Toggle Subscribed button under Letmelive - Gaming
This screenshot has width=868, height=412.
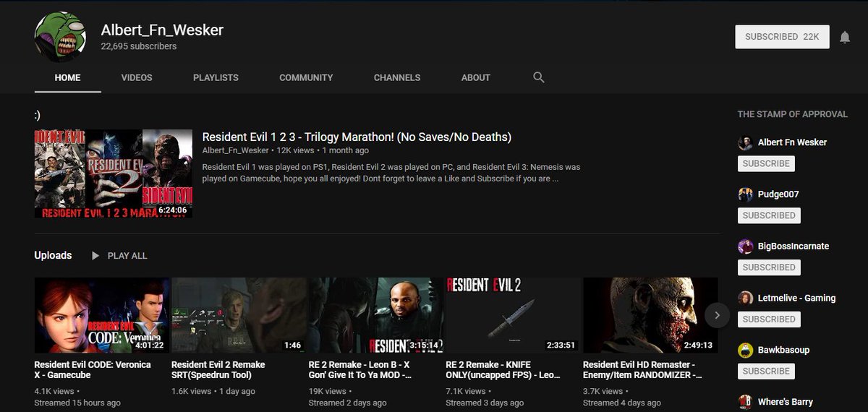[x=769, y=319]
